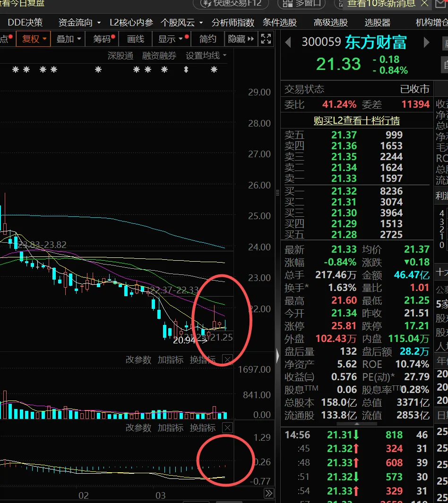Open the 条件选股 menu
Image resolution: width=448 pixels, height=503 pixels.
[x=279, y=23]
